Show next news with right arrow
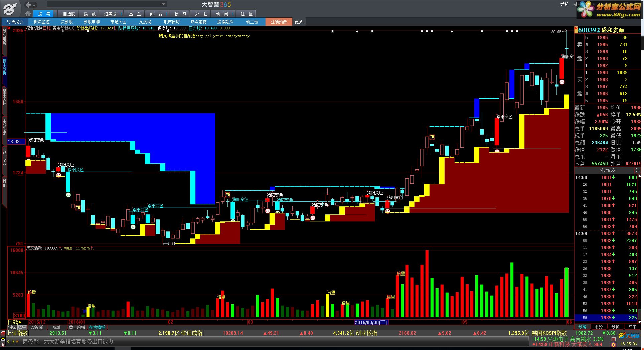Image resolution: width=644 pixels, height=350 pixels. point(13,341)
